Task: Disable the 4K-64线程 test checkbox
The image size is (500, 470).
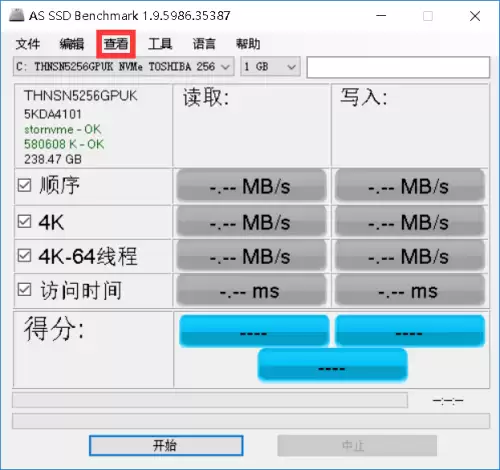Action: pos(24,256)
